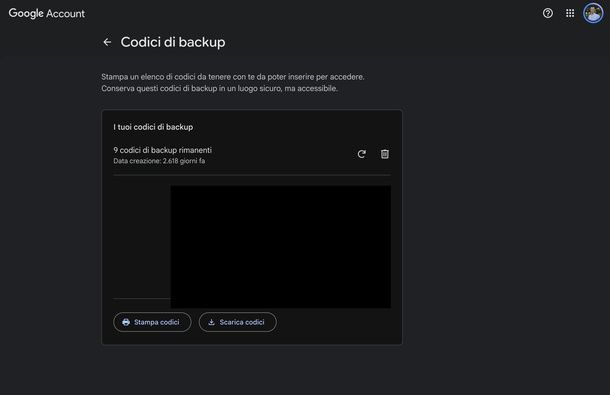The height and width of the screenshot is (395, 610).
Task: Click the Google Account logo
Action: pyautogui.click(x=47, y=14)
